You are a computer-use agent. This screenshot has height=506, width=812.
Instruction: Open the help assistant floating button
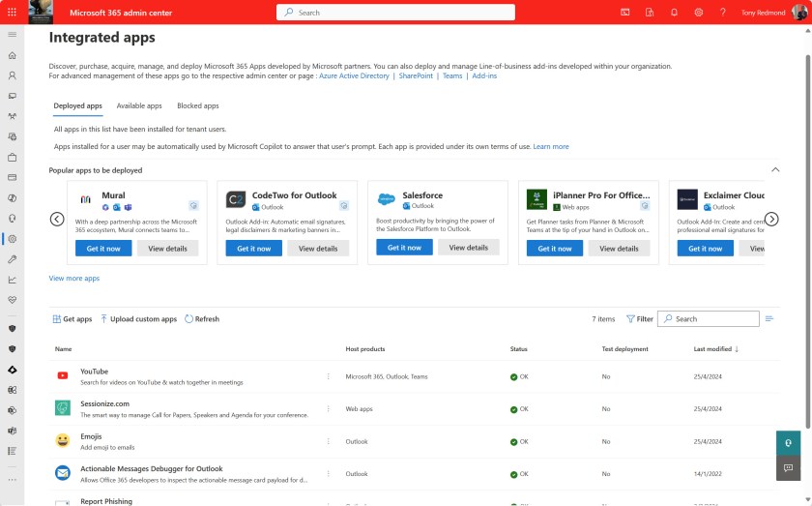pyautogui.click(x=788, y=443)
